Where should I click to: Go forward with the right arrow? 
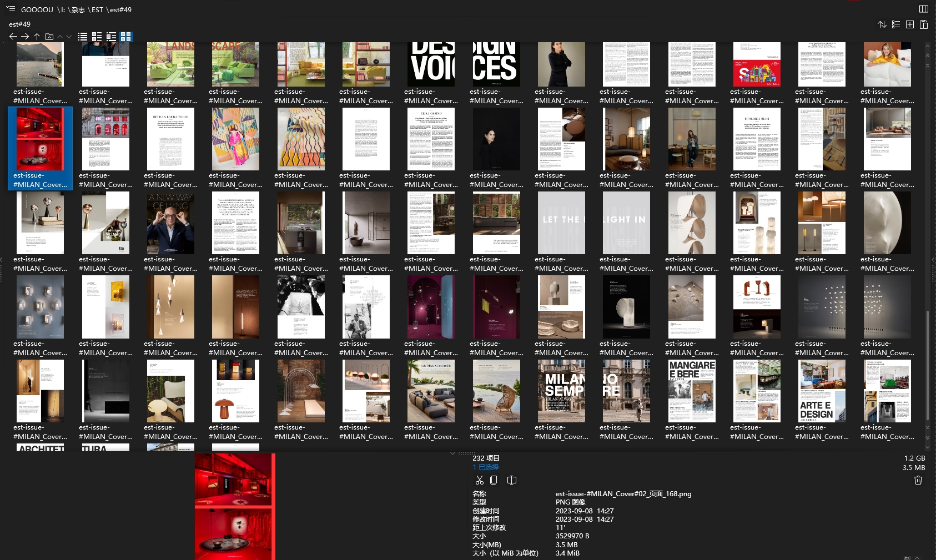[x=25, y=37]
